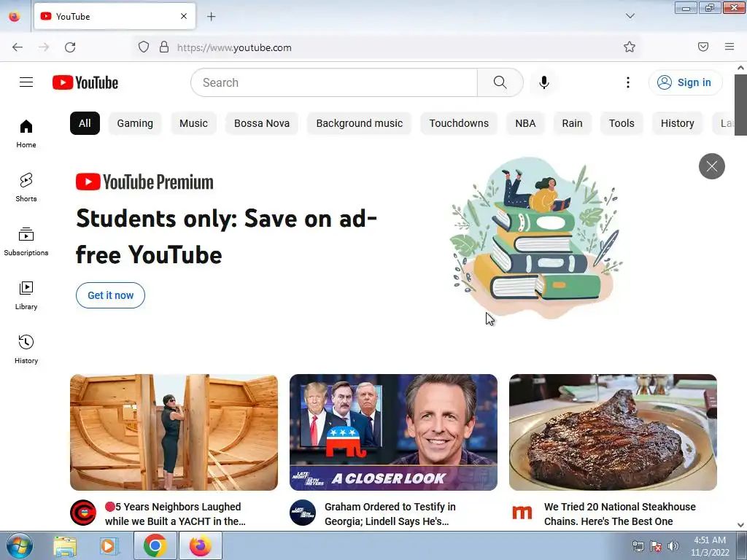Click Get it now button

[111, 295]
